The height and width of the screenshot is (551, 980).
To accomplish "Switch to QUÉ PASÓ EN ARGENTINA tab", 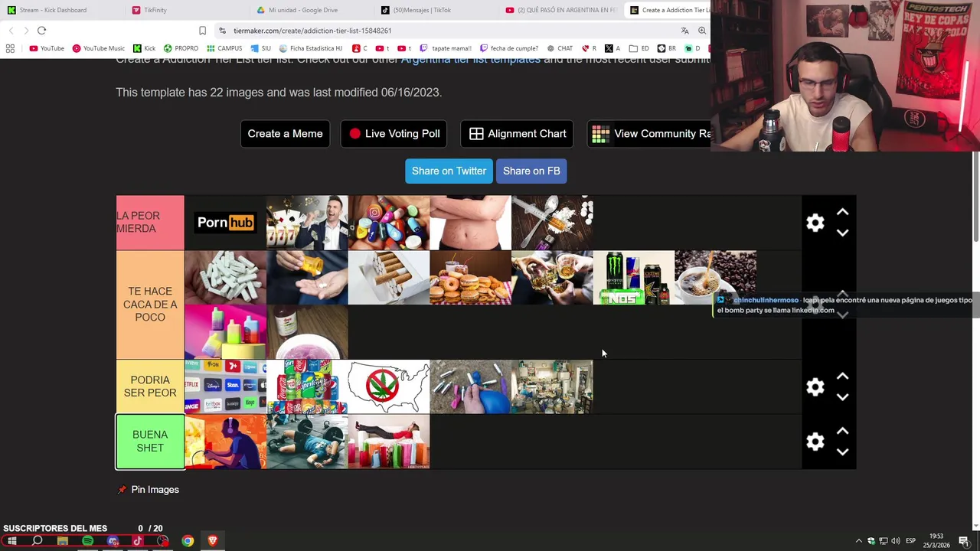I will point(561,10).
